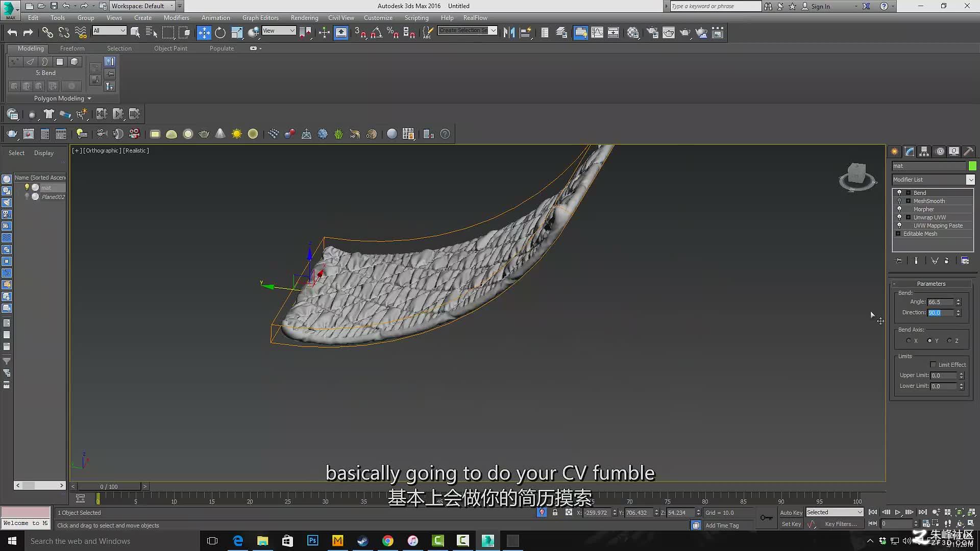This screenshot has height=551, width=980.
Task: Select the Link objects tool
Action: tap(47, 33)
